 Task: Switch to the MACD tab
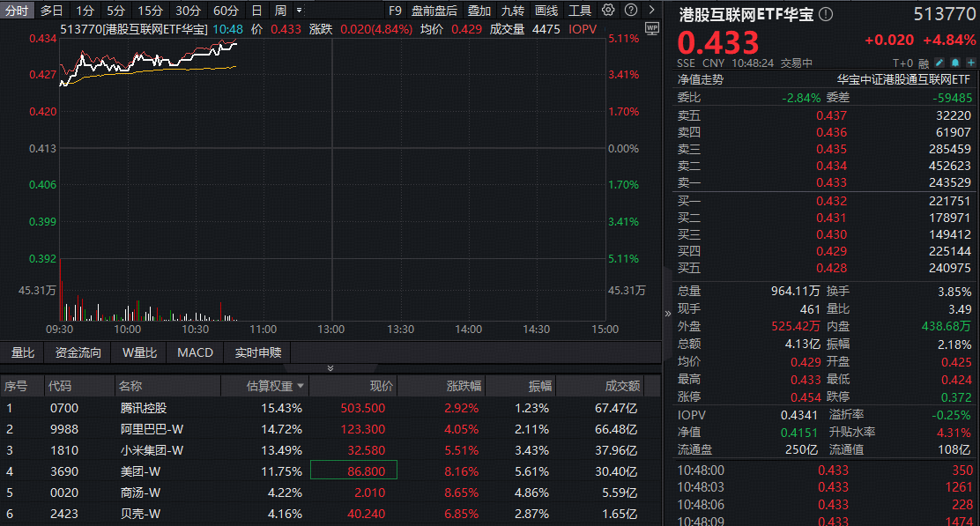tap(195, 352)
